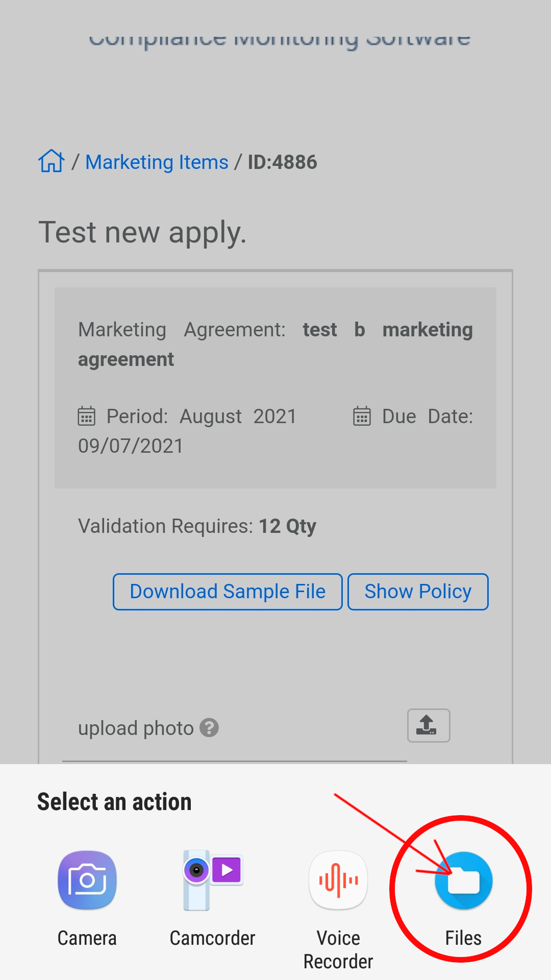Choose the Camera app icon

87,880
